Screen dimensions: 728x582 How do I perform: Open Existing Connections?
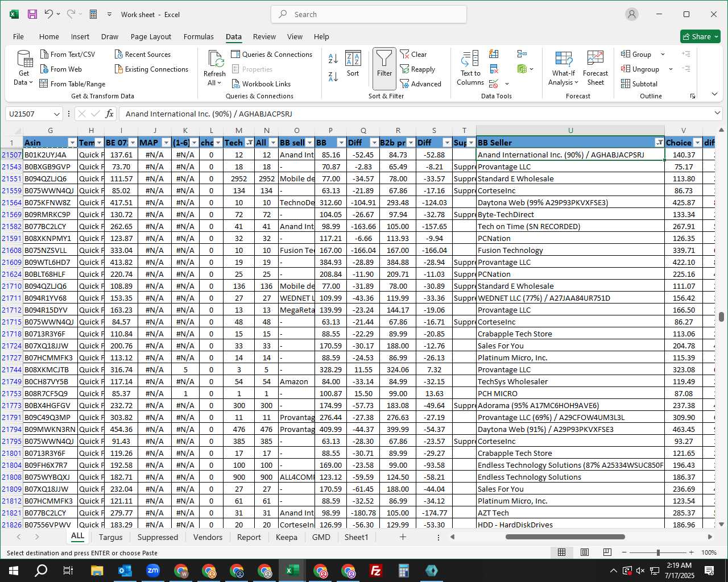click(x=151, y=69)
